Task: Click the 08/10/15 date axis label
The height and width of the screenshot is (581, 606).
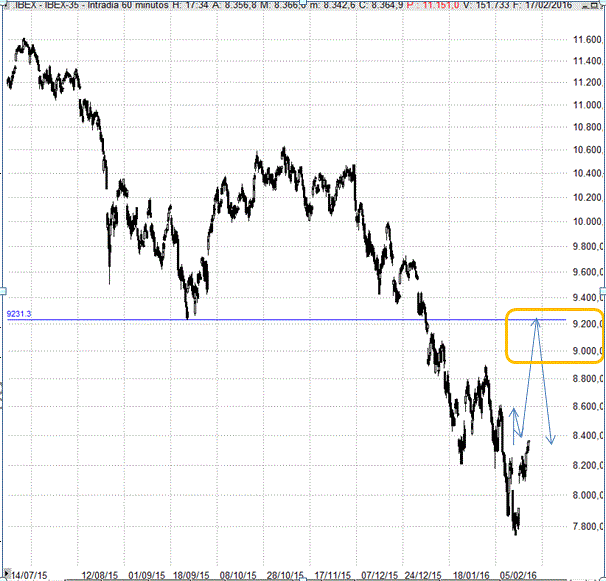Action: pos(238,575)
